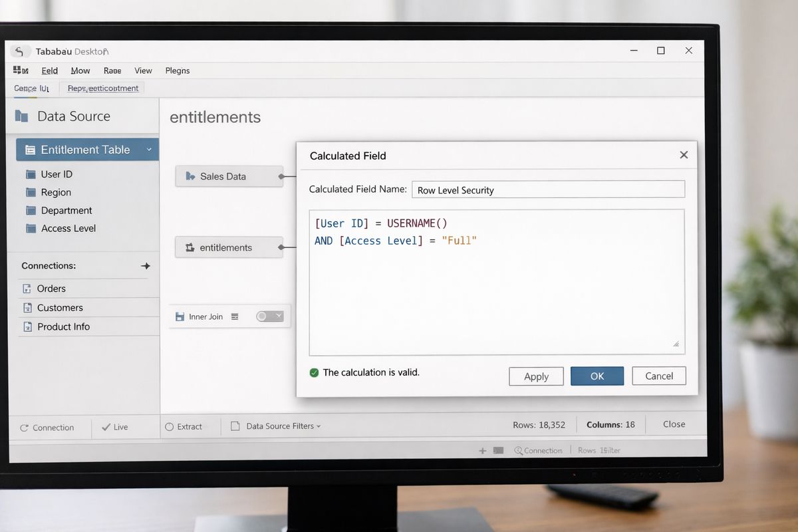Viewport: 798px width, 532px height.
Task: Click the Region field icon
Action: [x=31, y=192]
